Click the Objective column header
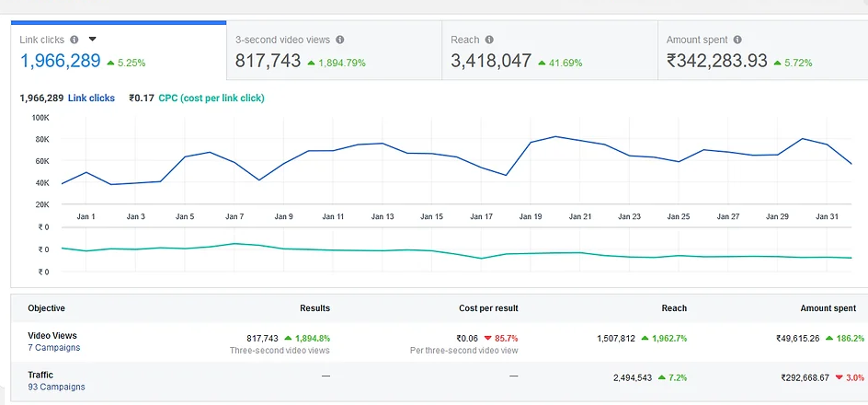868x405 pixels. [x=46, y=308]
